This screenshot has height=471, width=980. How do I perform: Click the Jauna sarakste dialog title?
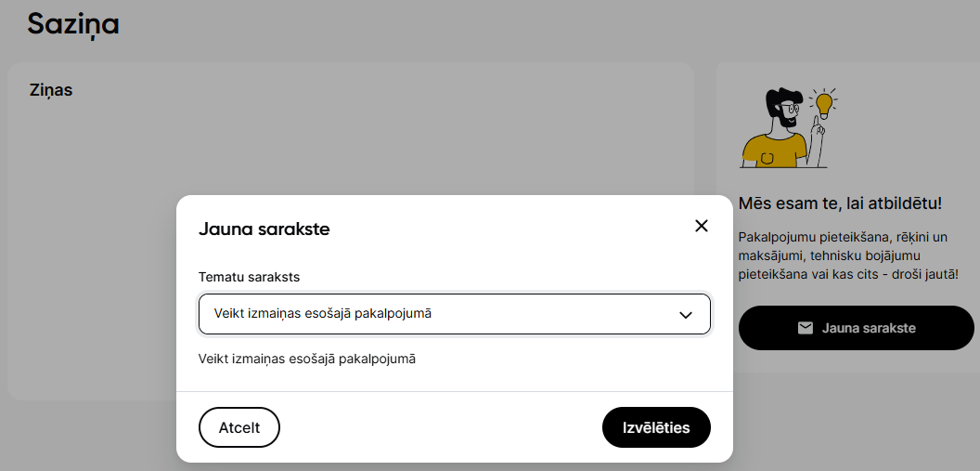pos(264,229)
